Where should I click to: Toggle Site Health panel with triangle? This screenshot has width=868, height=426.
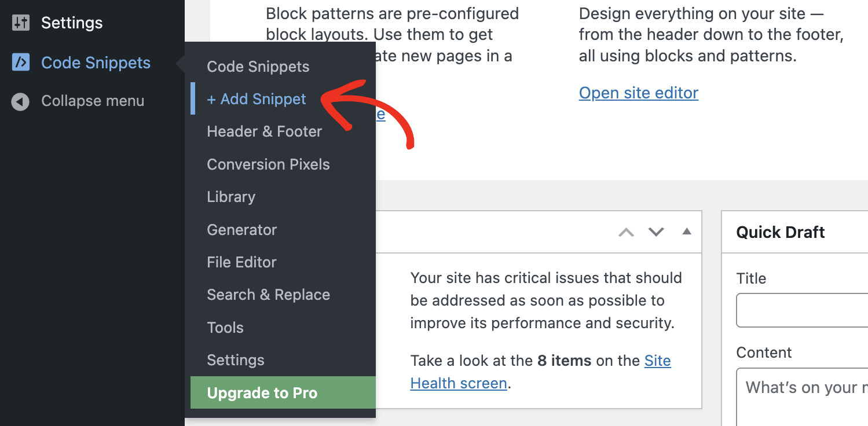point(687,232)
